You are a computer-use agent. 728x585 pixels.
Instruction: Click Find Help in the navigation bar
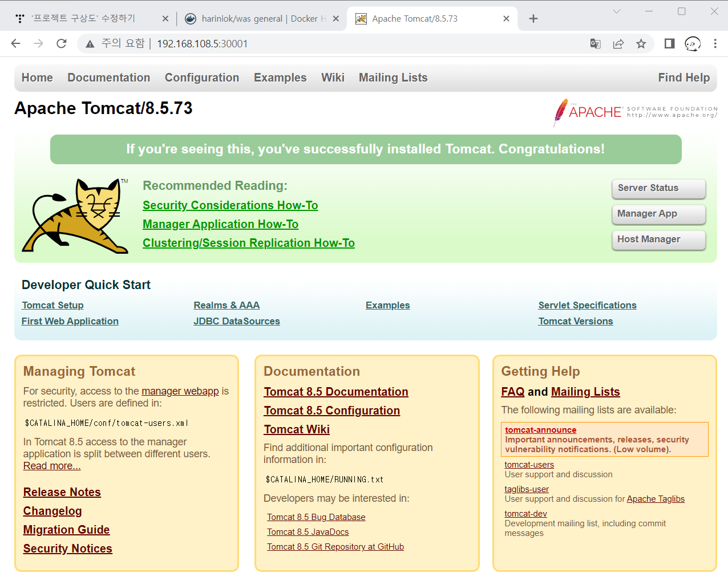684,78
